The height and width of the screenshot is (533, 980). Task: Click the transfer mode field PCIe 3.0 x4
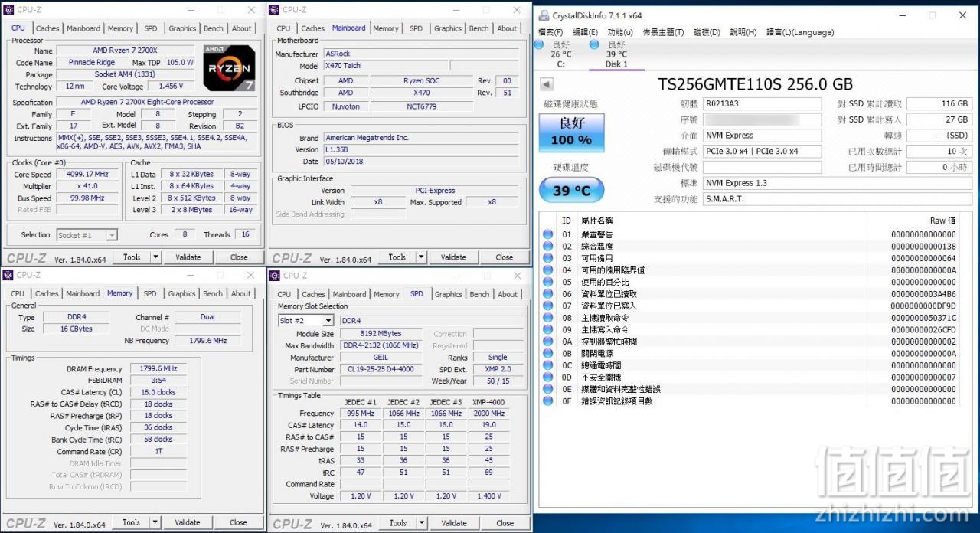(762, 152)
